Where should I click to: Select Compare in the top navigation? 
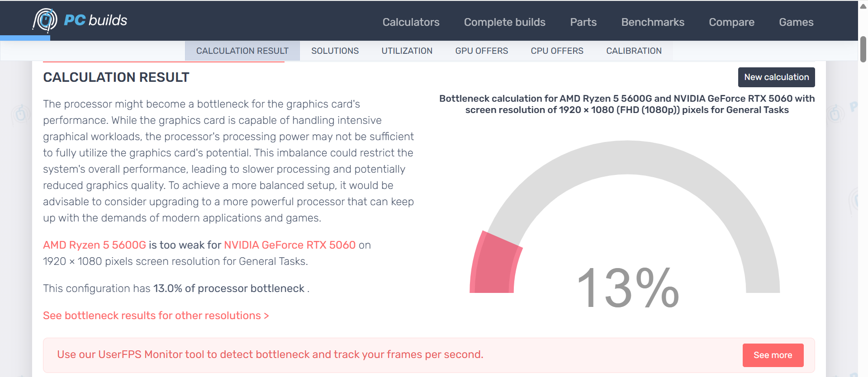731,22
